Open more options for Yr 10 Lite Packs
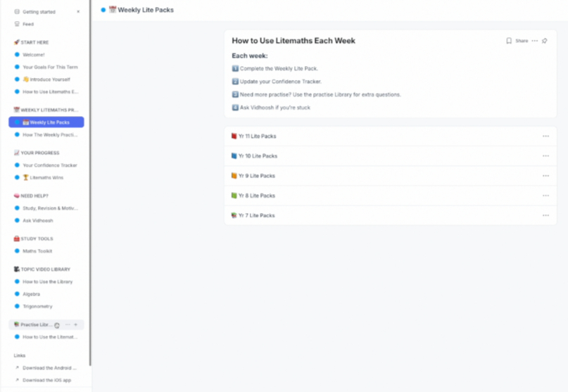The image size is (568, 392). pos(545,156)
